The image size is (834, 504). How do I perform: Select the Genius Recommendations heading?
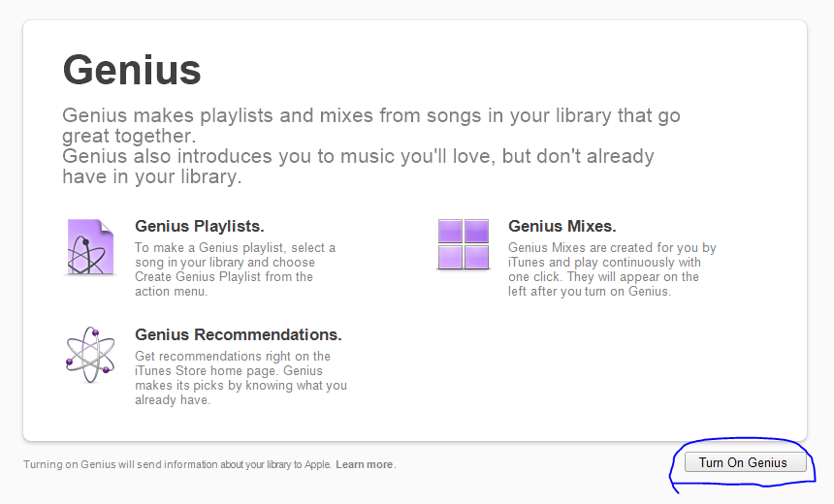click(239, 334)
